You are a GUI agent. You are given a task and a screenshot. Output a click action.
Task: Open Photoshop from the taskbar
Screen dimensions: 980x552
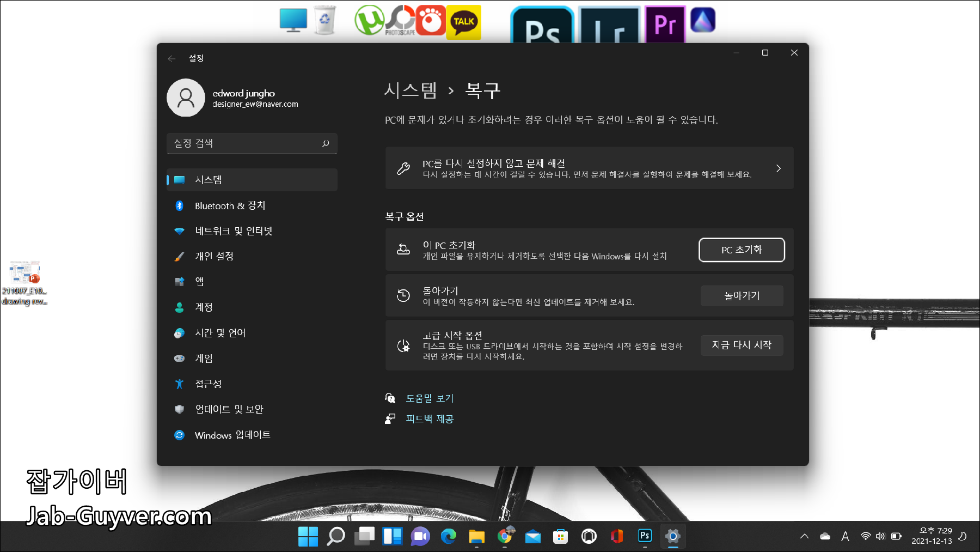(645, 537)
